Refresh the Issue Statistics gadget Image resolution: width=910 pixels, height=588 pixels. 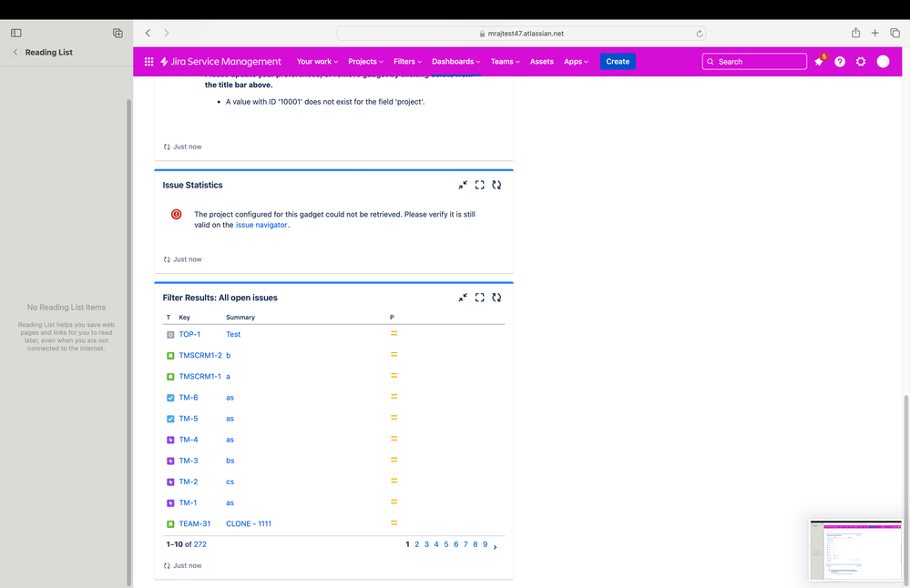coord(496,185)
